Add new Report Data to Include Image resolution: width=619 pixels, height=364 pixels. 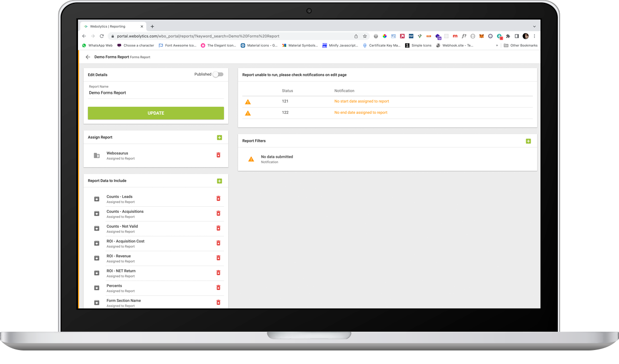219,181
